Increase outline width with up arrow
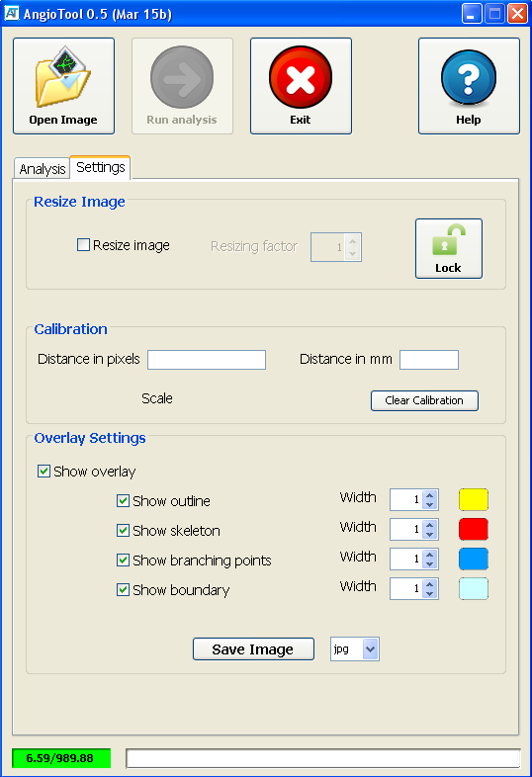Screen dimensions: 532x777 [x=430, y=495]
